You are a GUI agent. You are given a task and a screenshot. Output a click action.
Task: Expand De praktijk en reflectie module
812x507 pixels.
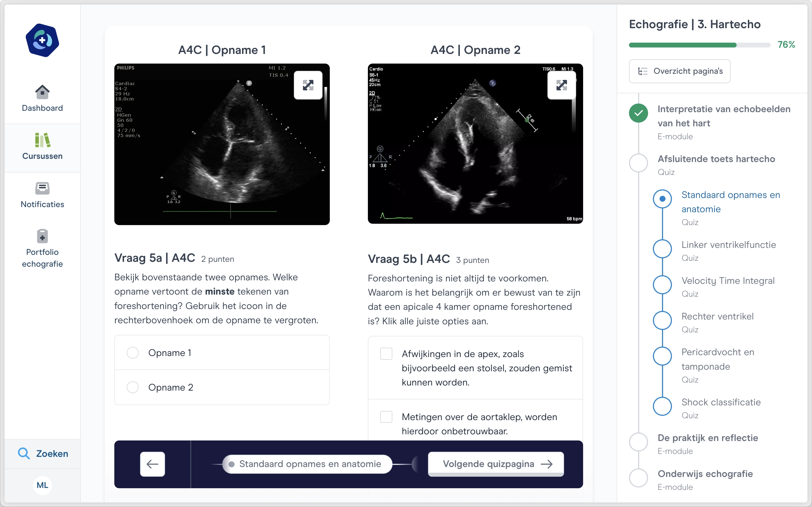coord(708,438)
